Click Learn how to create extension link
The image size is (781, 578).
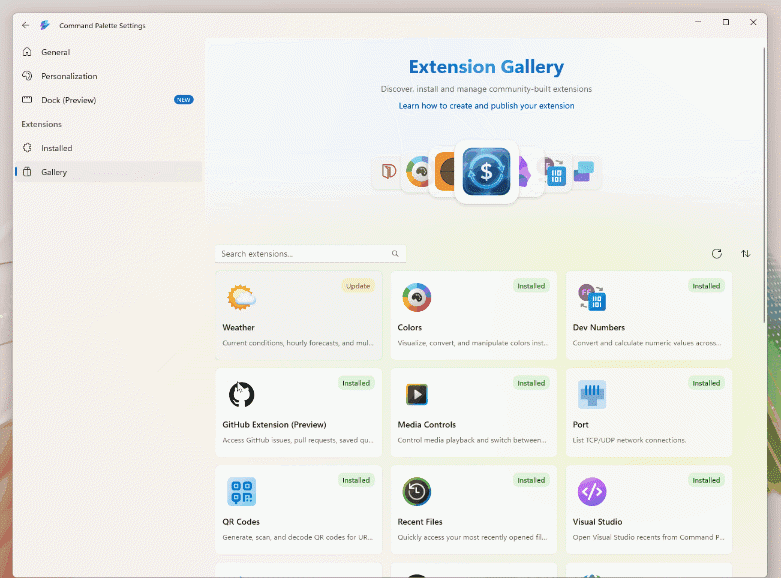[486, 106]
